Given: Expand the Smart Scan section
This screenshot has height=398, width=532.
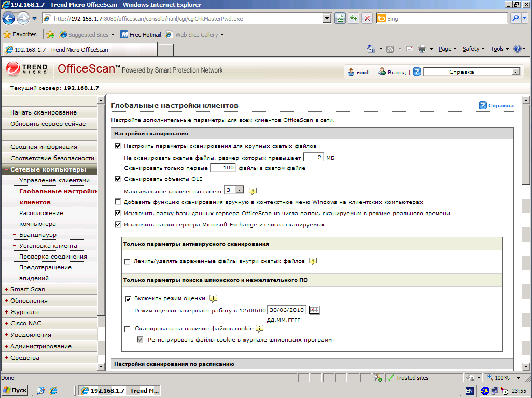Looking at the screenshot, I should click(6, 289).
